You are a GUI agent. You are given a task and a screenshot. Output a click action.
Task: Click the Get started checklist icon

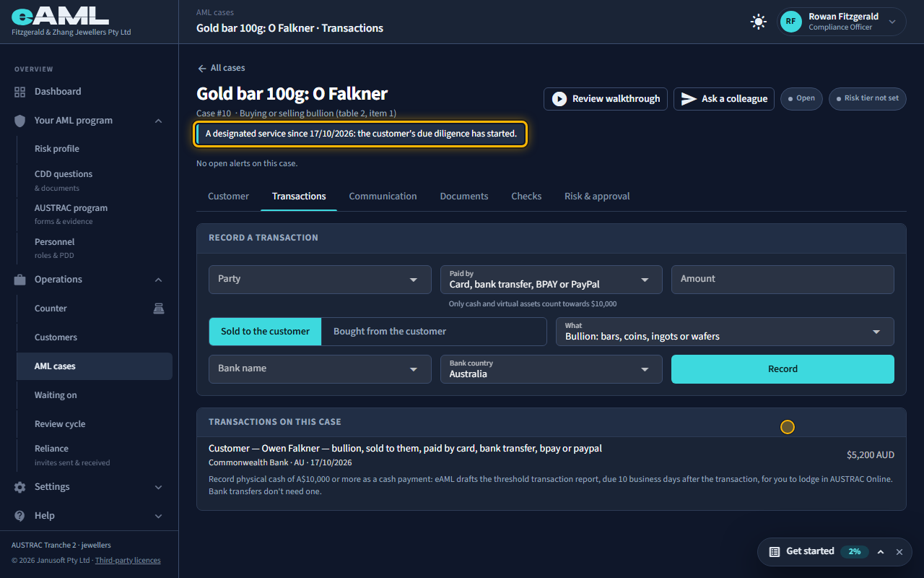(x=775, y=551)
